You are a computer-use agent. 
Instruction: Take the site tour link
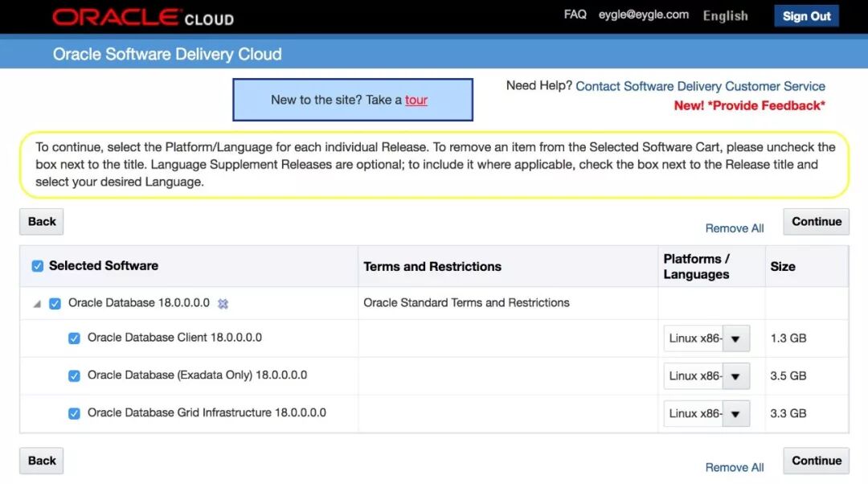click(x=416, y=100)
